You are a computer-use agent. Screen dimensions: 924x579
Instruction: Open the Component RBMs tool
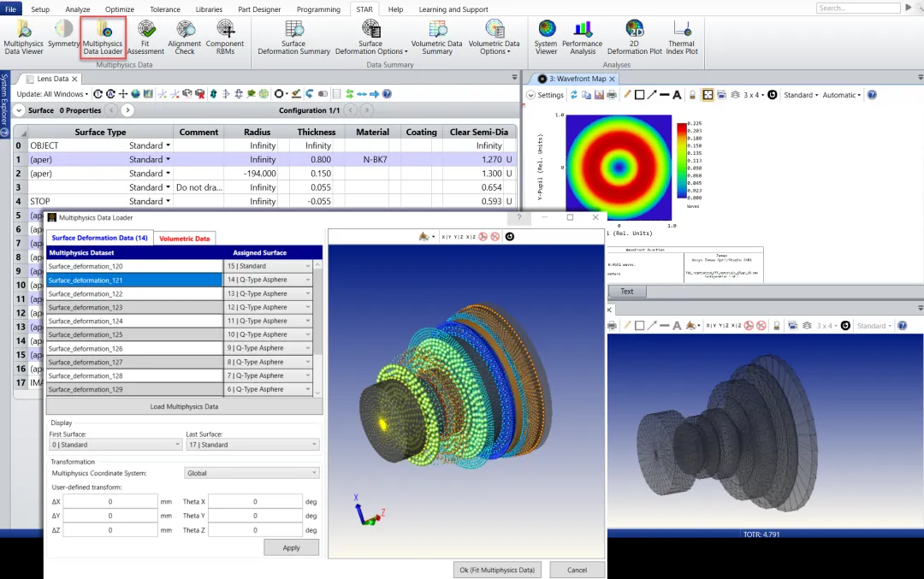tap(225, 36)
